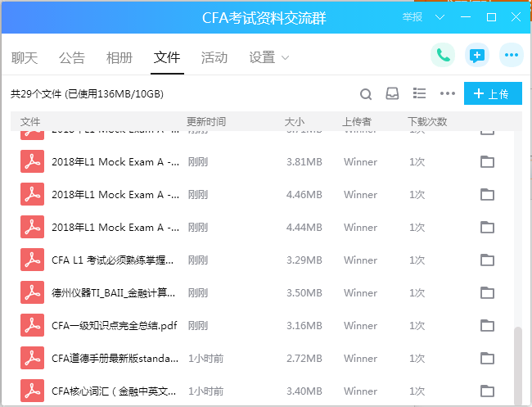This screenshot has width=532, height=407.
Task: Sort by the 更新时间 column header
Action: coord(206,121)
